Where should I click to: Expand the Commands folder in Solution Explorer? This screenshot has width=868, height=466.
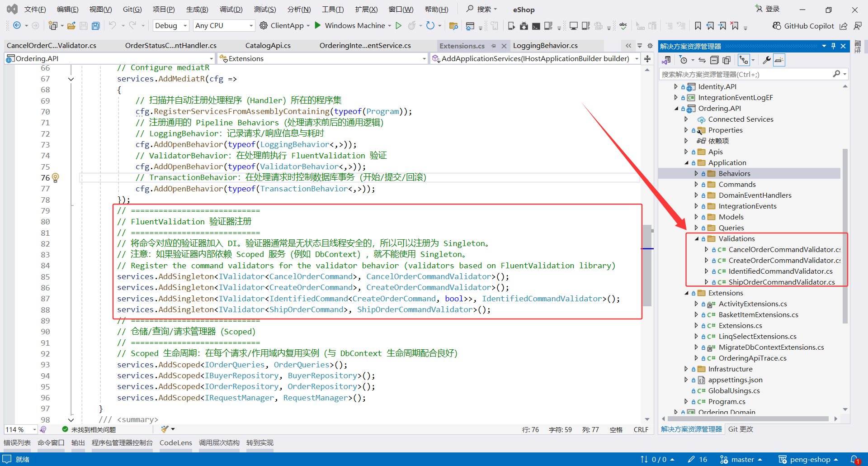pos(696,185)
